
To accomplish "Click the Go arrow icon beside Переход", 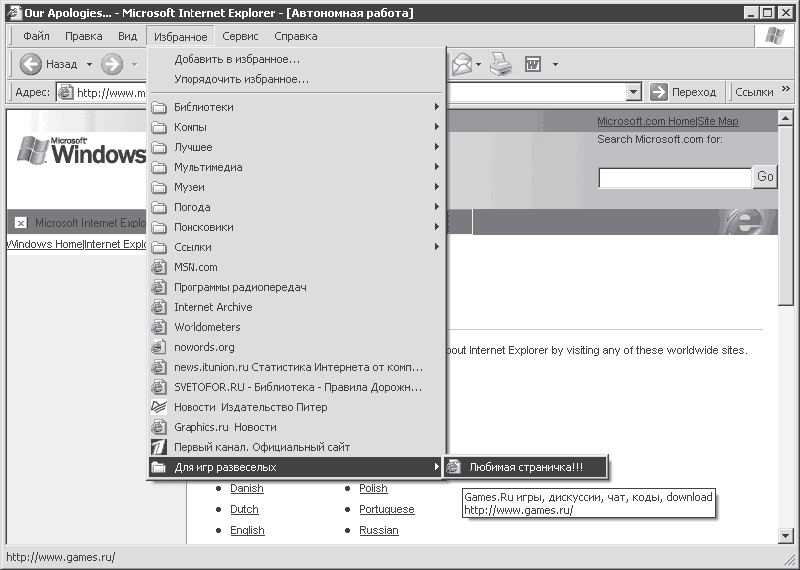I will (x=659, y=92).
